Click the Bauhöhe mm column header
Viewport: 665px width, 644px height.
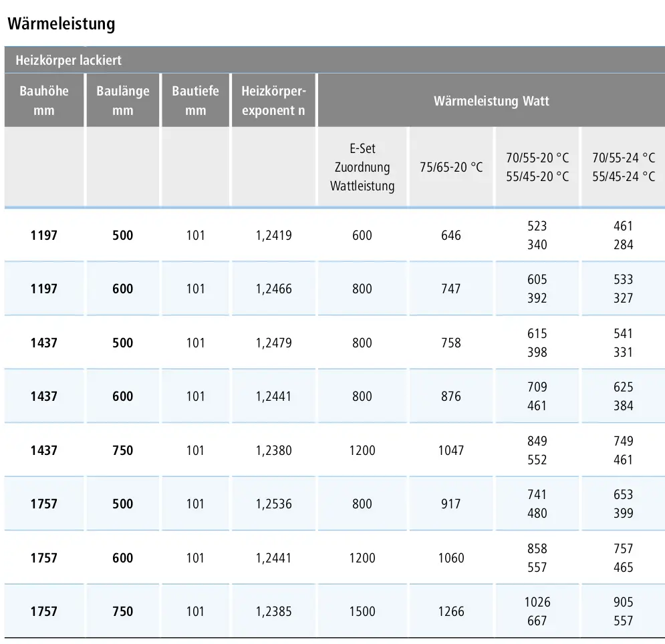(x=44, y=100)
